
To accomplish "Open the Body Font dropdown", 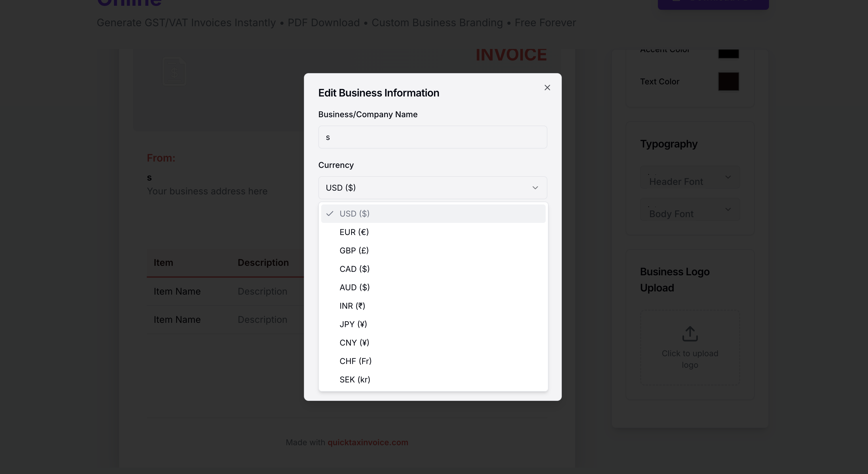I will coord(690,210).
